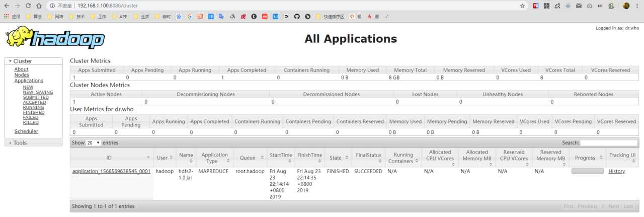Open the About cluster page
This screenshot has width=644, height=217.
click(21, 69)
